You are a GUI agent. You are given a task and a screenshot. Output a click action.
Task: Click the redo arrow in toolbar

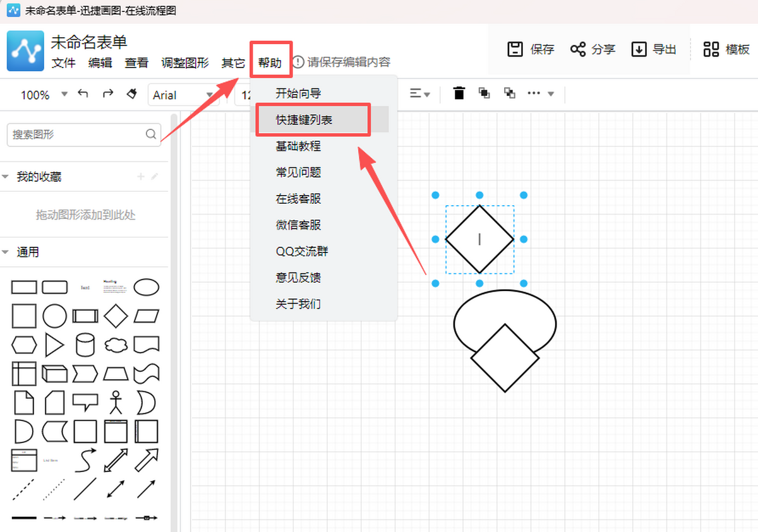coord(108,94)
